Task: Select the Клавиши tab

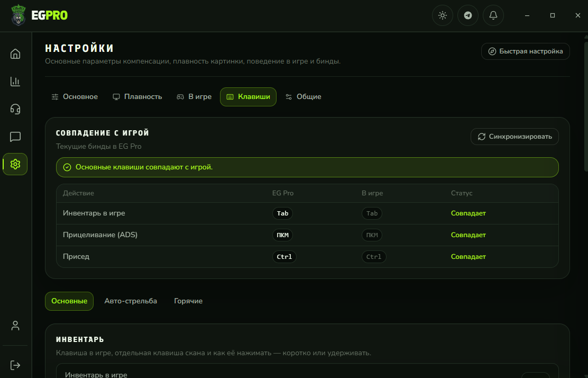Action: [x=248, y=97]
